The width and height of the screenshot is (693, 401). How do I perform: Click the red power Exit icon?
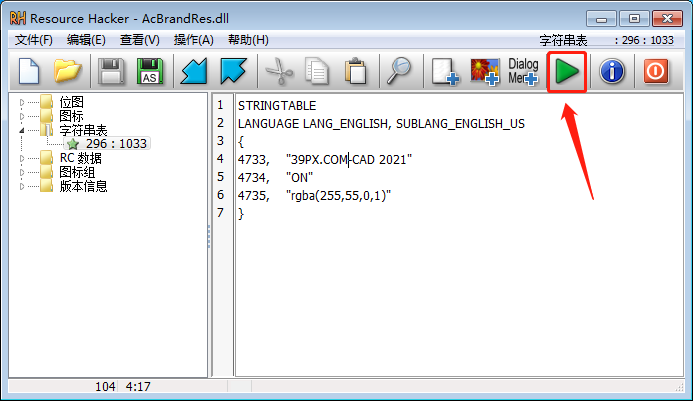pos(655,71)
